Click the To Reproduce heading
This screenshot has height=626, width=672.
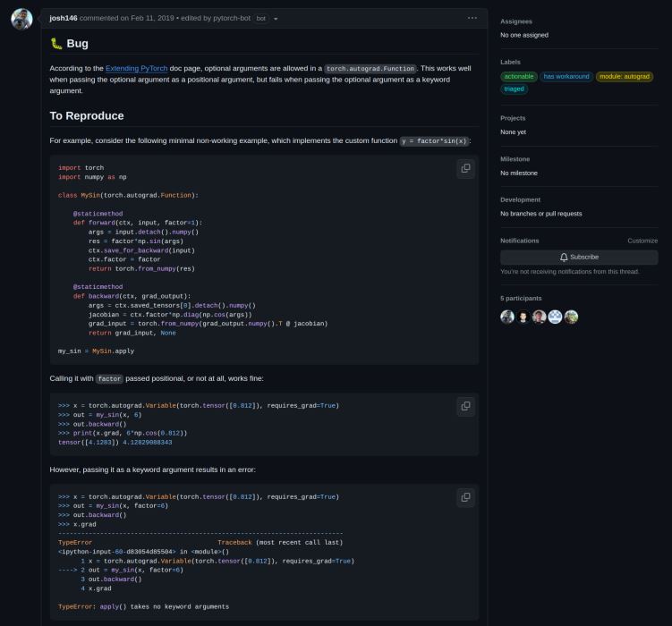(x=87, y=116)
